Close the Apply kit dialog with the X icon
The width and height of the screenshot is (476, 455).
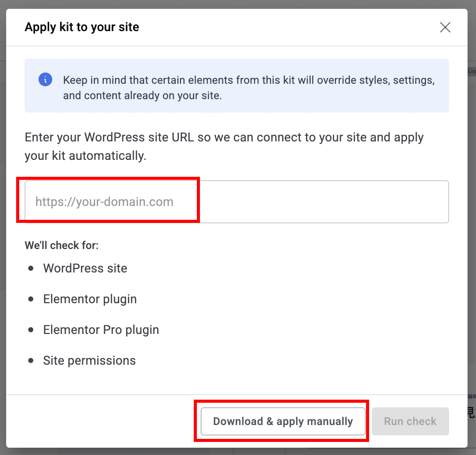pos(445,27)
